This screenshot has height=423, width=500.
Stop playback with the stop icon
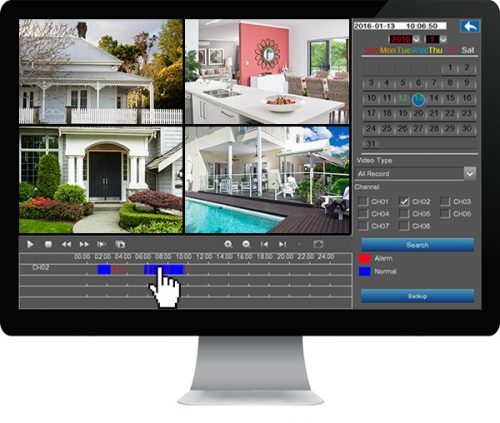coord(48,244)
